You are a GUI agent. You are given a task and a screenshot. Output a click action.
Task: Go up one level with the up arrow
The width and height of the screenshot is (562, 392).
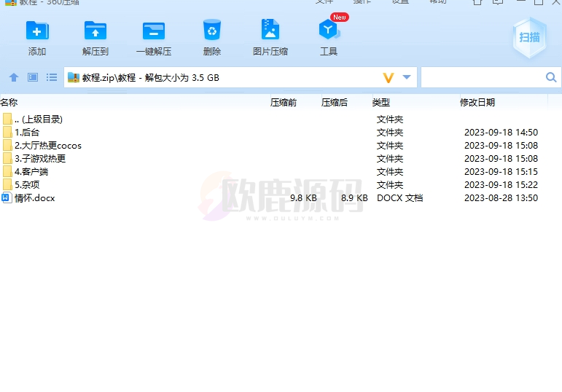tap(14, 77)
